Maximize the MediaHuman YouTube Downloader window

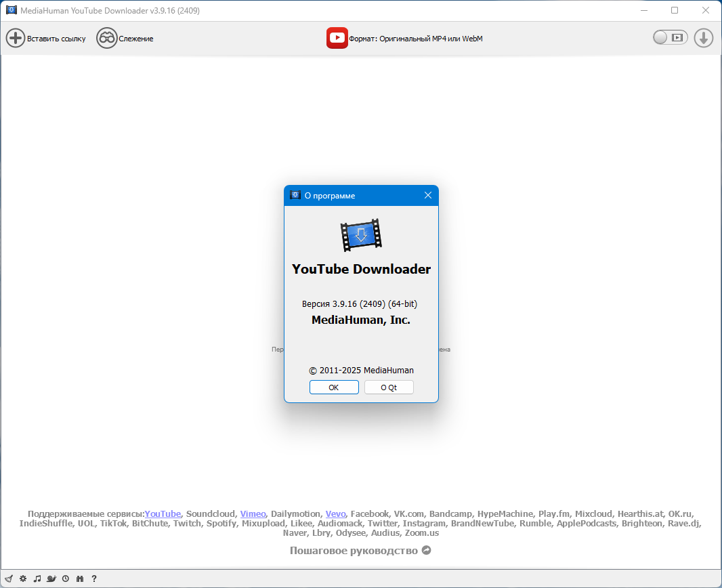(675, 10)
